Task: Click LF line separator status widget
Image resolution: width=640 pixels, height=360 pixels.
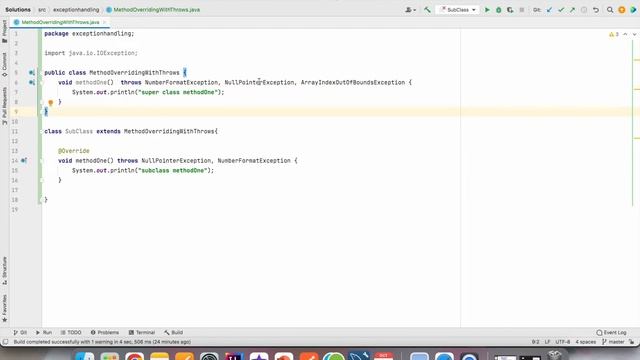Action: click(x=547, y=342)
